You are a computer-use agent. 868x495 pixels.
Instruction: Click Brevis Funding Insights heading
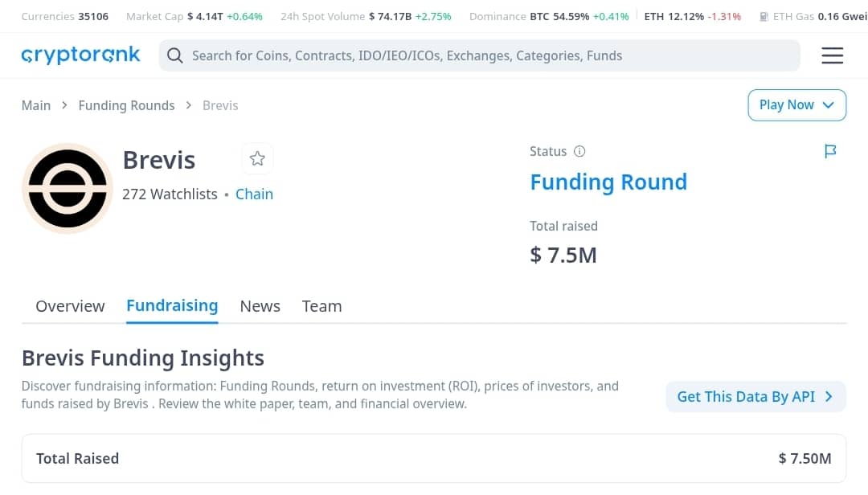143,358
